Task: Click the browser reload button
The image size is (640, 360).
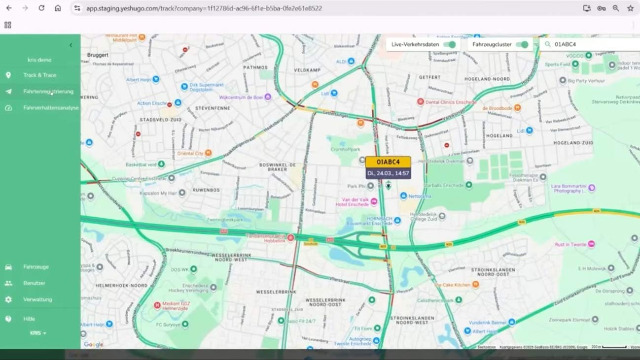Action: (41, 8)
